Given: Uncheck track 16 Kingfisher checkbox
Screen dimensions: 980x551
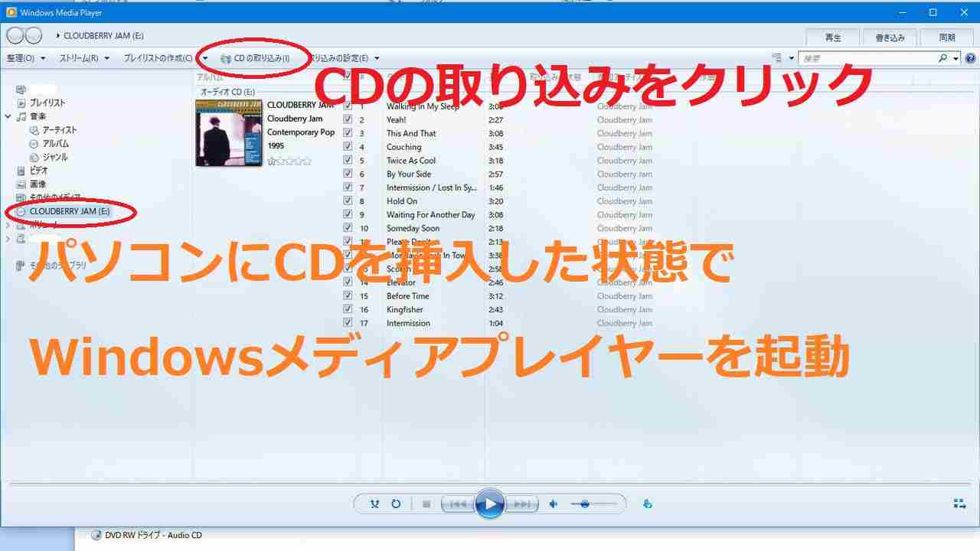Looking at the screenshot, I should point(348,310).
